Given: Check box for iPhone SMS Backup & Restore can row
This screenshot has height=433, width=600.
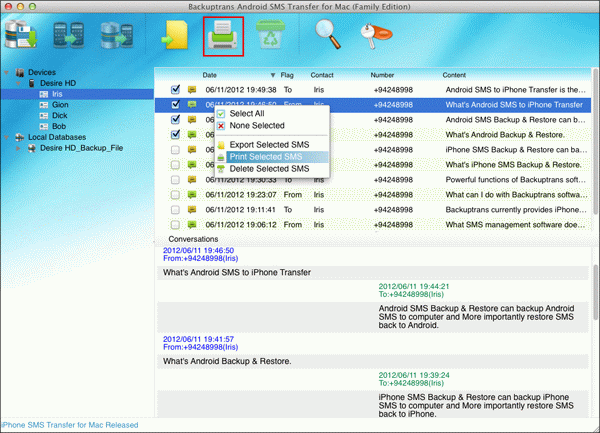Looking at the screenshot, I should (x=175, y=150).
